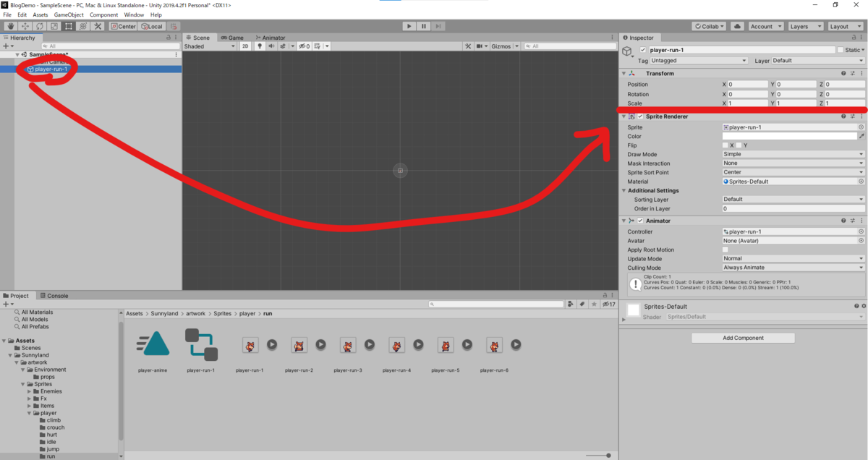Toggle scene audio speaker icon
The image size is (868, 460).
point(271,46)
